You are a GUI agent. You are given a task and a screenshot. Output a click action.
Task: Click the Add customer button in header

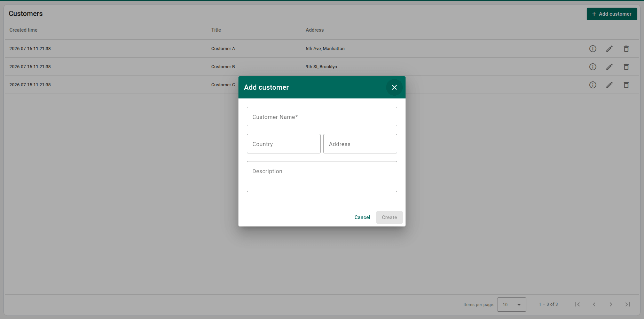pyautogui.click(x=612, y=14)
